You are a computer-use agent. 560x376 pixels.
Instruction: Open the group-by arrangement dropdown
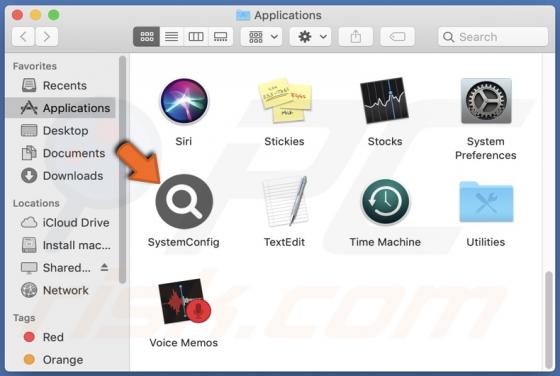(x=261, y=36)
